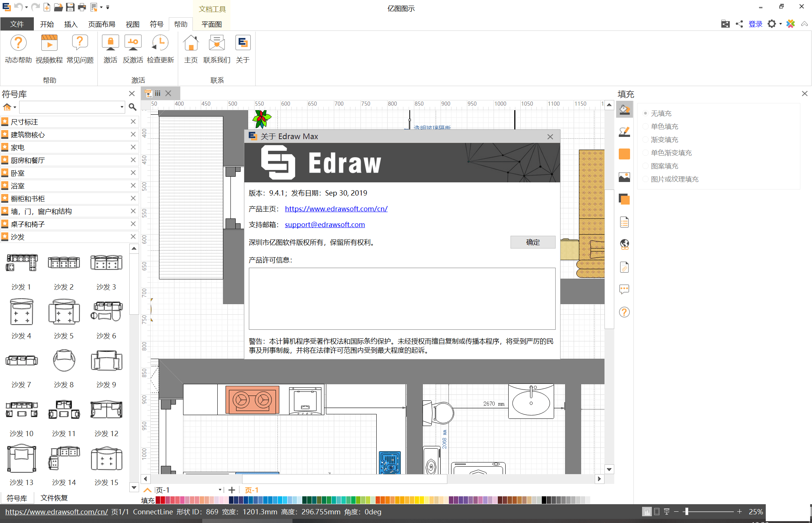
Task: Open the 文件 menu
Action: [x=17, y=24]
